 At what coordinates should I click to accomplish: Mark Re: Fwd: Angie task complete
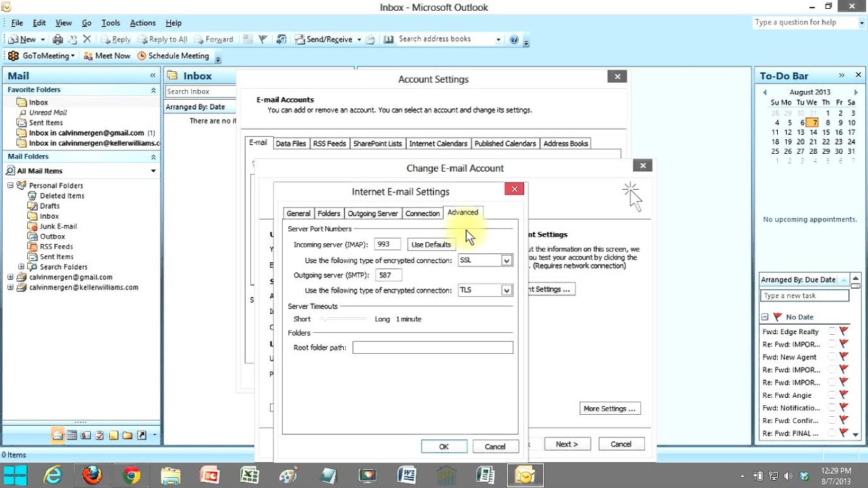coord(832,395)
